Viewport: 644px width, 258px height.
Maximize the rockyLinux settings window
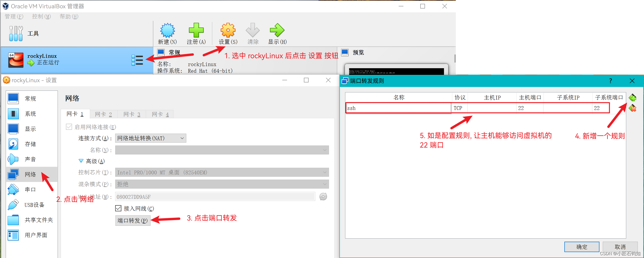(306, 80)
